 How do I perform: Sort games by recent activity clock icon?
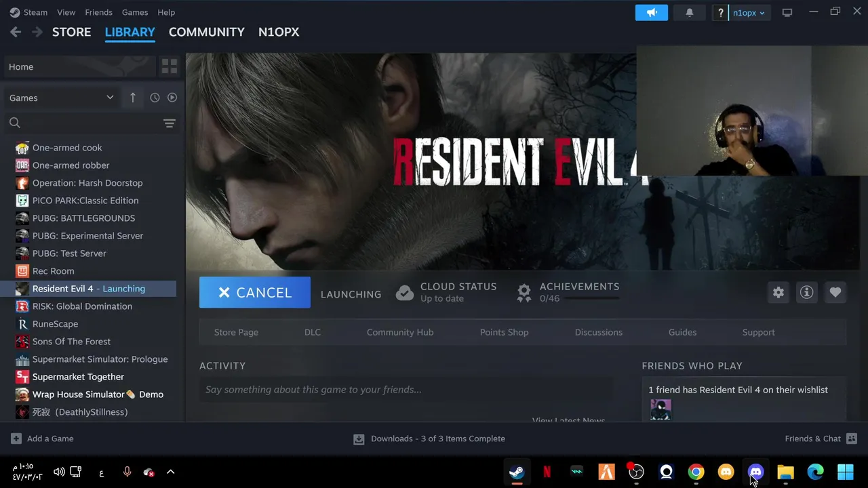pos(155,98)
